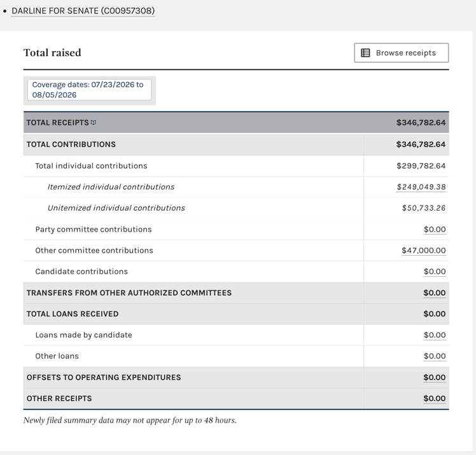
Task: Open itemized individual contributions amount $249,049.38
Action: (421, 187)
